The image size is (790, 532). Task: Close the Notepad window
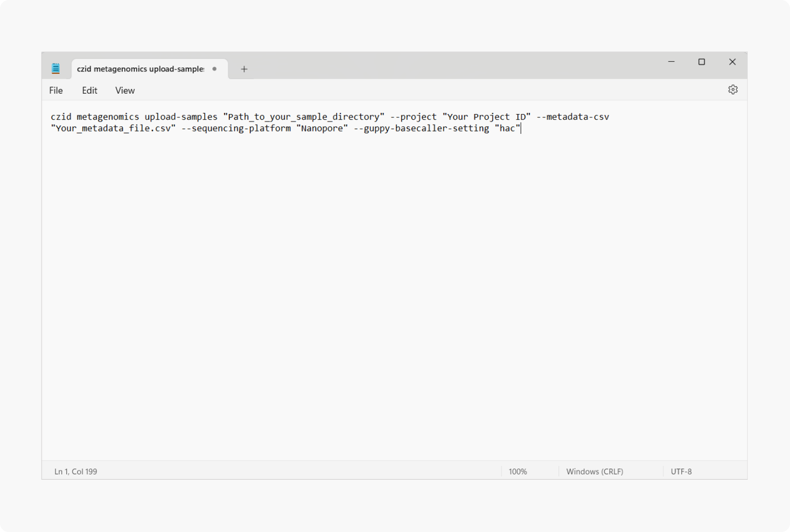[x=732, y=62]
